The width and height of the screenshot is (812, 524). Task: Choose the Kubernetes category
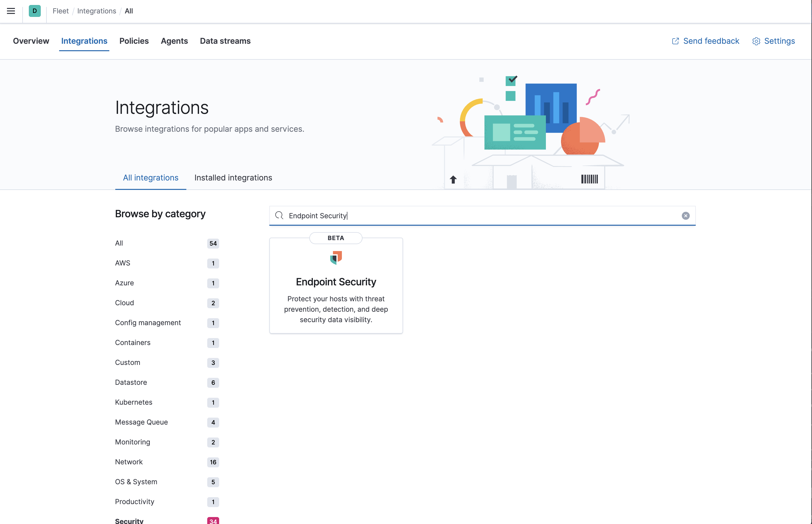(134, 402)
